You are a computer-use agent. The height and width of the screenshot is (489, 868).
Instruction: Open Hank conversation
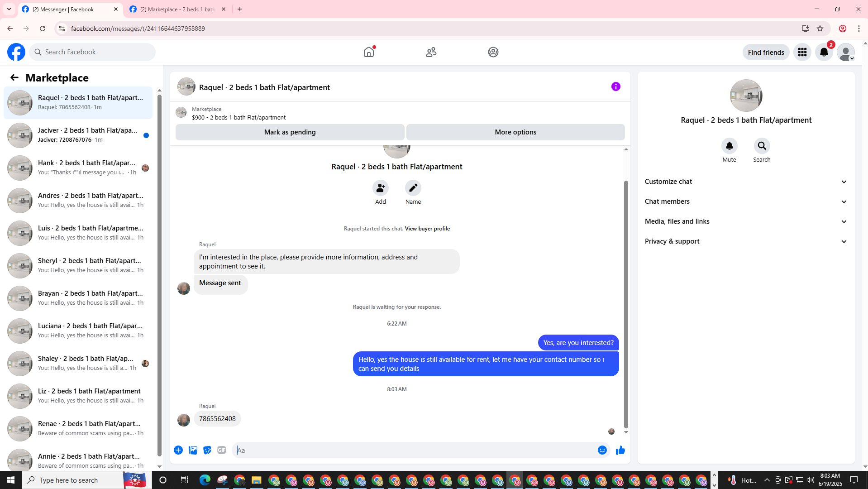pos(78,168)
